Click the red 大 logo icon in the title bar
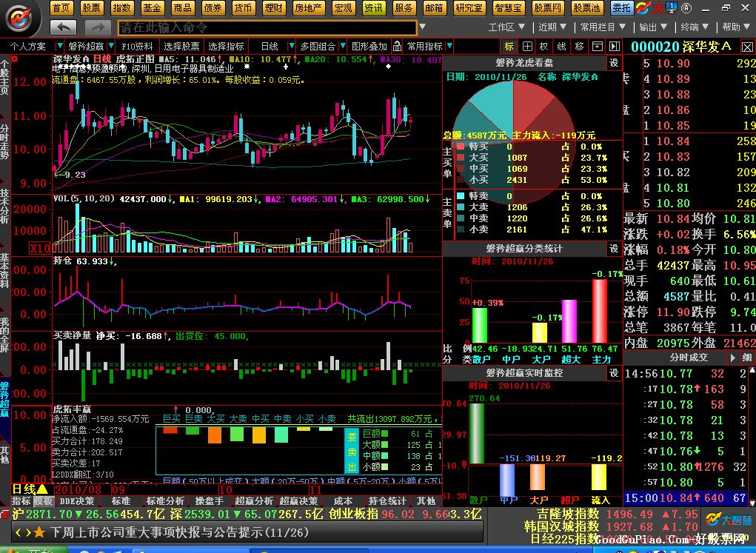The width and height of the screenshot is (756, 553). [658, 7]
